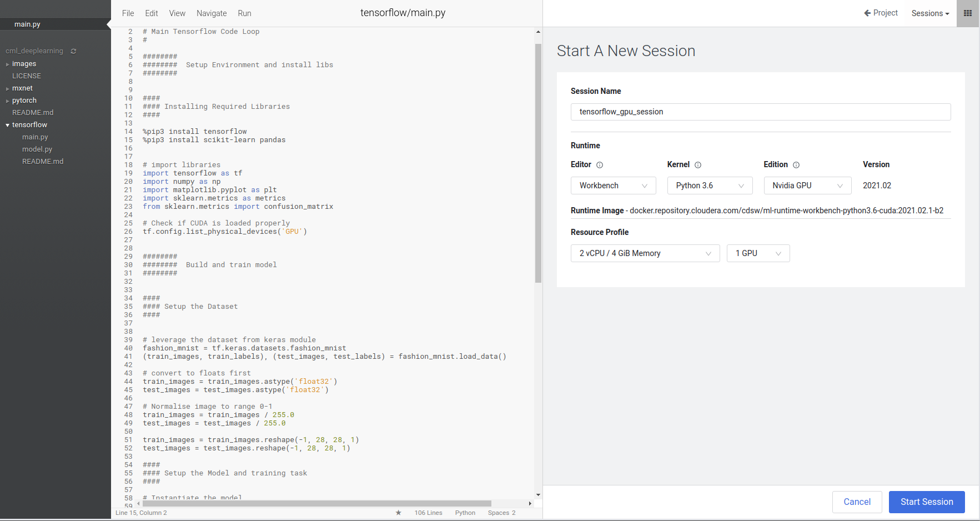980x521 pixels.
Task: Click the Start Session button
Action: point(927,502)
